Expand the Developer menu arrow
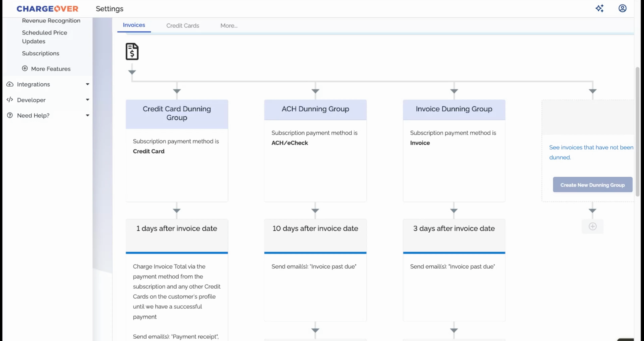Image resolution: width=644 pixels, height=341 pixels. tap(88, 100)
